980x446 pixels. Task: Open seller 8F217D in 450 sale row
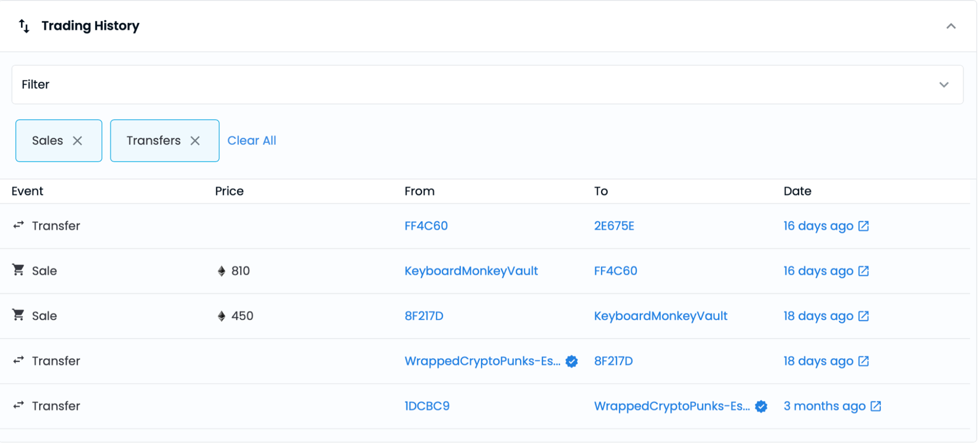pyautogui.click(x=424, y=316)
